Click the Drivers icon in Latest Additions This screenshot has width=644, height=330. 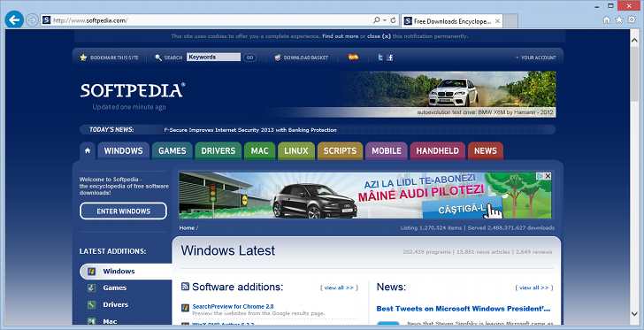pos(92,305)
